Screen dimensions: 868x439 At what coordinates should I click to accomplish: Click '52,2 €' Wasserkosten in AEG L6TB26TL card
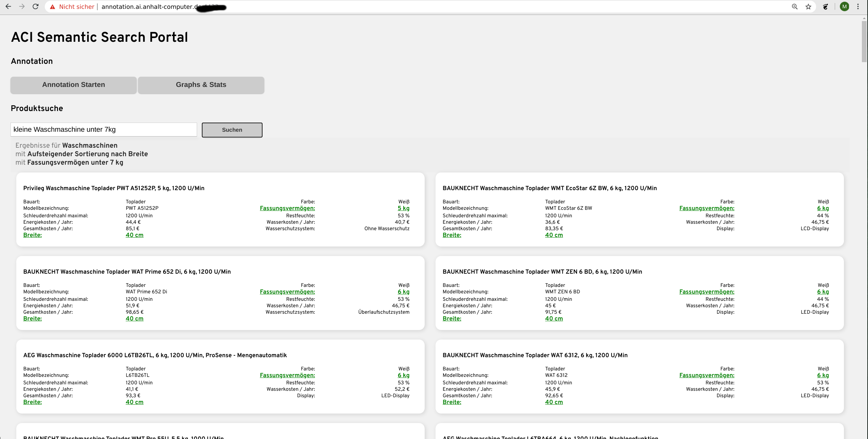pyautogui.click(x=402, y=389)
